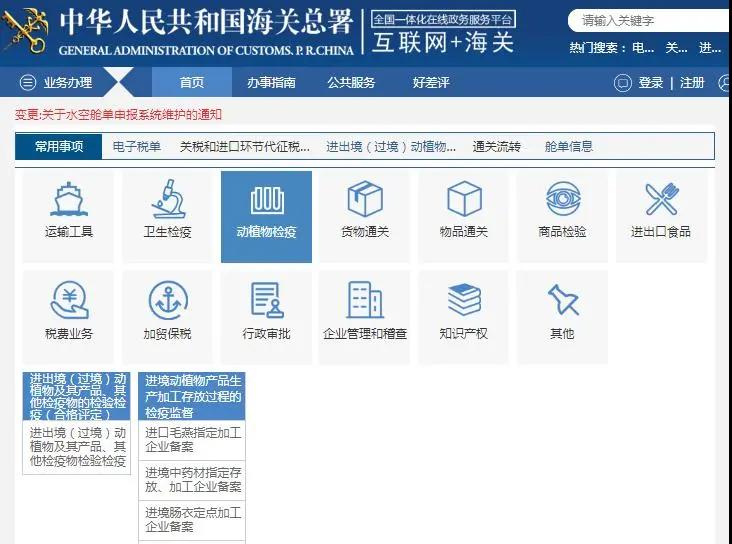
Task: Click hot search term 进...
Action: click(710, 48)
